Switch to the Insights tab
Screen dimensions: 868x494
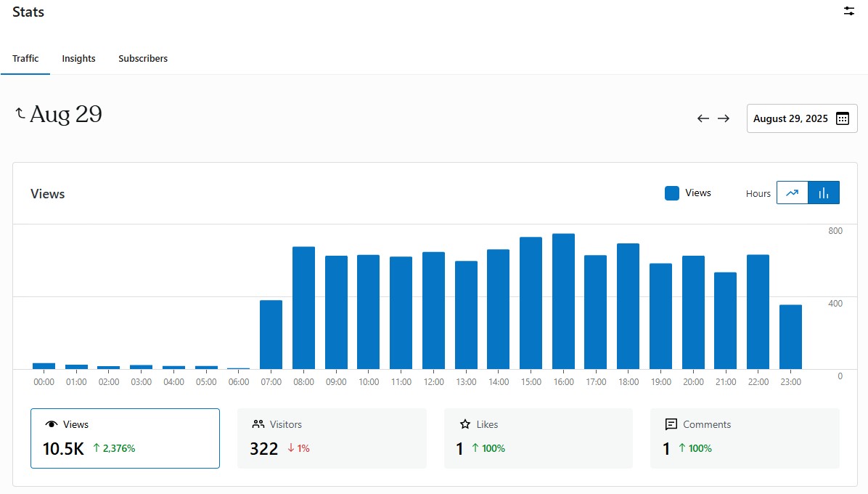point(78,58)
